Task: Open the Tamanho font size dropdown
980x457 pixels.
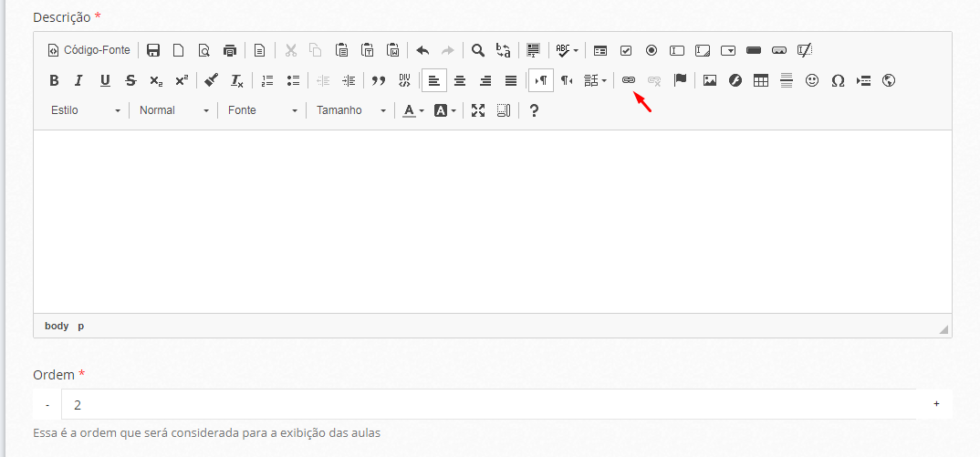Action: click(350, 110)
